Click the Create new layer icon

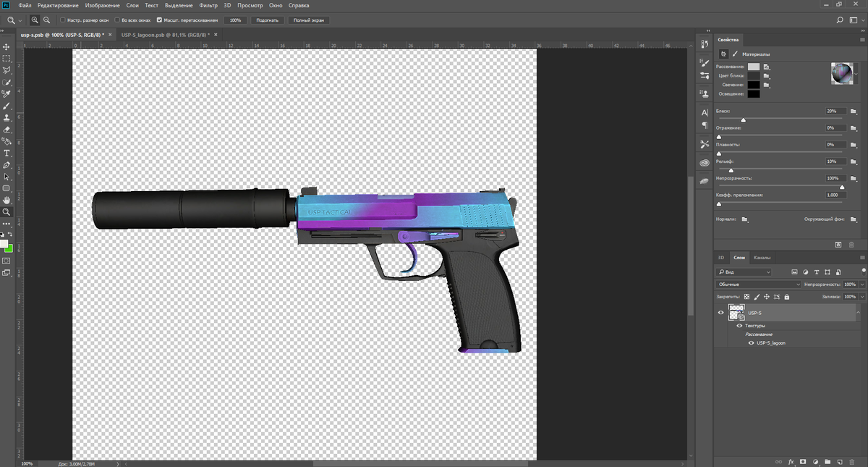[x=840, y=460]
